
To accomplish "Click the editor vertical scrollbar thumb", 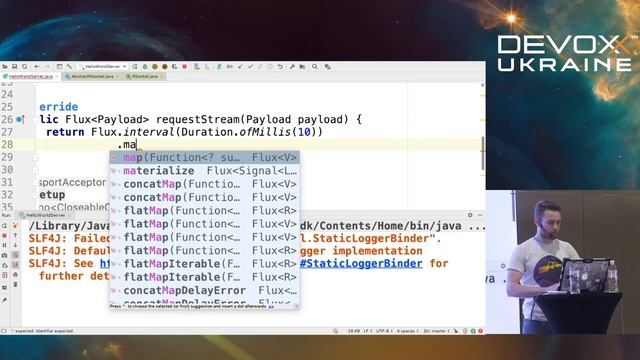I will pos(483,153).
